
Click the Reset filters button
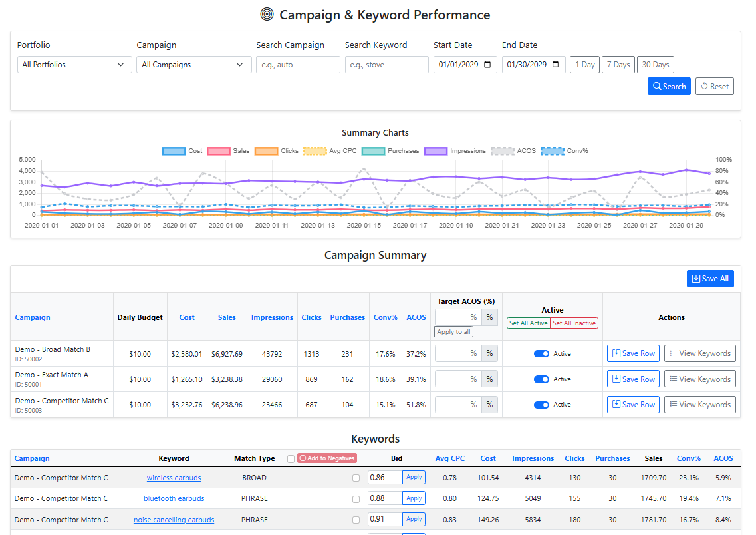click(x=714, y=87)
